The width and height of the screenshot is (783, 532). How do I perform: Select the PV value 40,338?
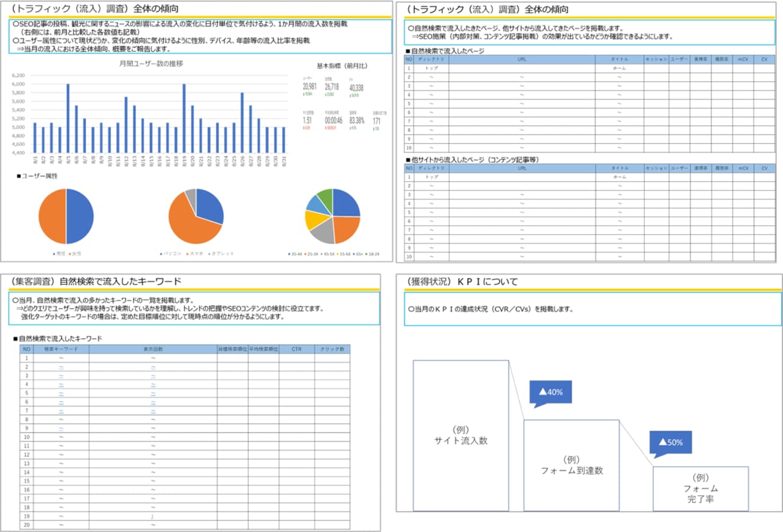tap(356, 87)
